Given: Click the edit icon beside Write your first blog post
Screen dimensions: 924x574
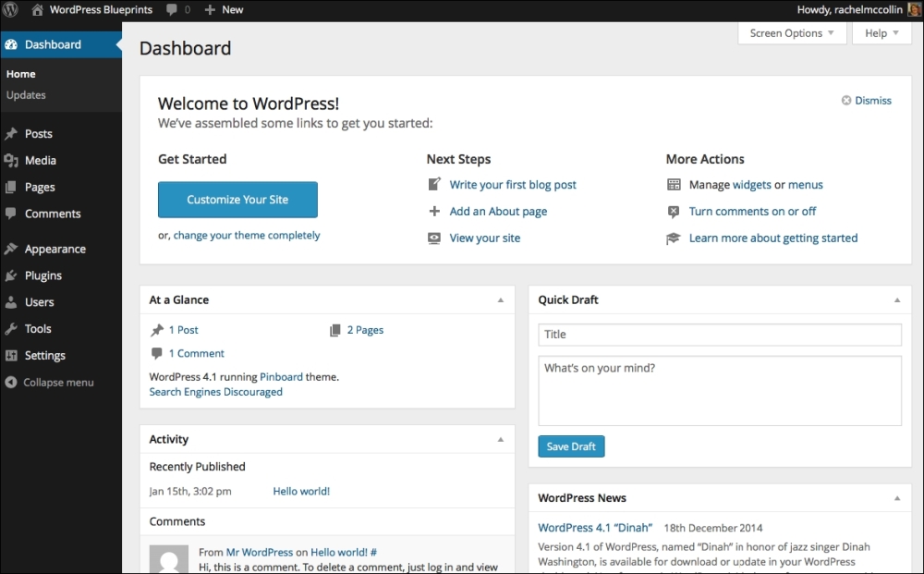Looking at the screenshot, I should point(434,185).
